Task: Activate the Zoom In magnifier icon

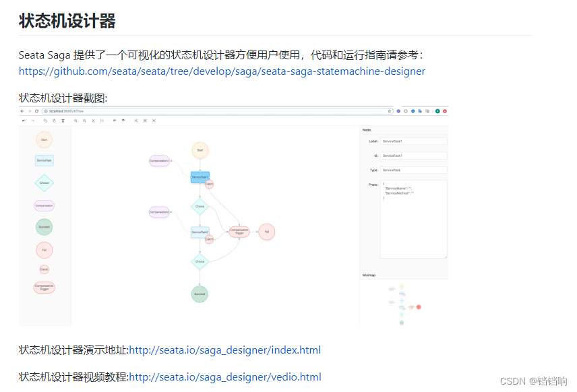Action: [x=75, y=121]
